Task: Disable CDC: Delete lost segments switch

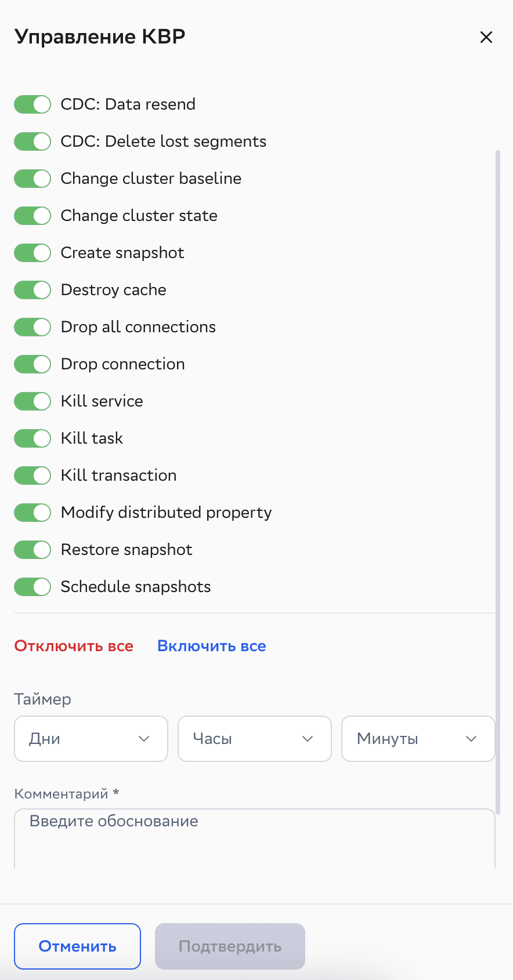Action: click(32, 141)
